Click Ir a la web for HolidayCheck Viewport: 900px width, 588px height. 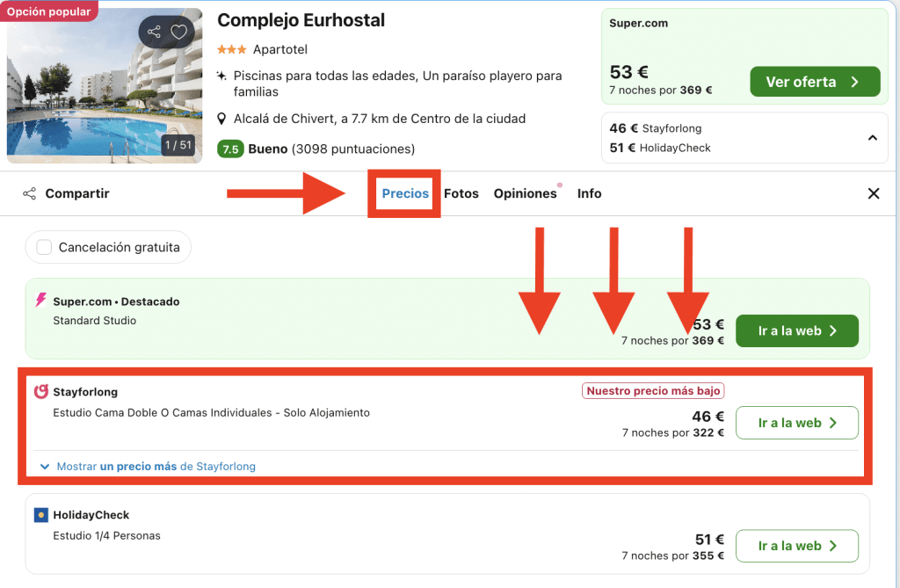point(797,546)
